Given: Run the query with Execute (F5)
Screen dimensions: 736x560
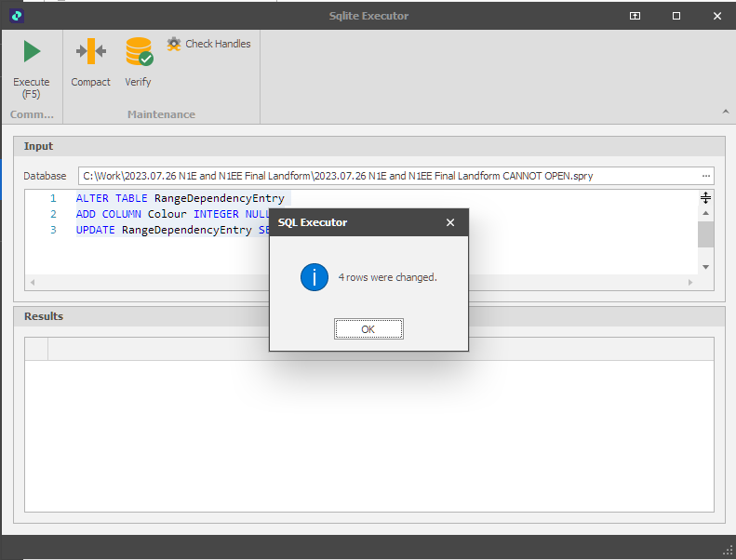Looking at the screenshot, I should point(32,67).
